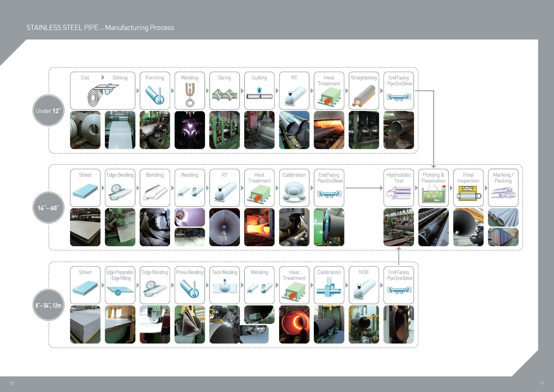The height and width of the screenshot is (392, 554).
Task: Select the 14"~60" round size badge
Action: [x=48, y=208]
